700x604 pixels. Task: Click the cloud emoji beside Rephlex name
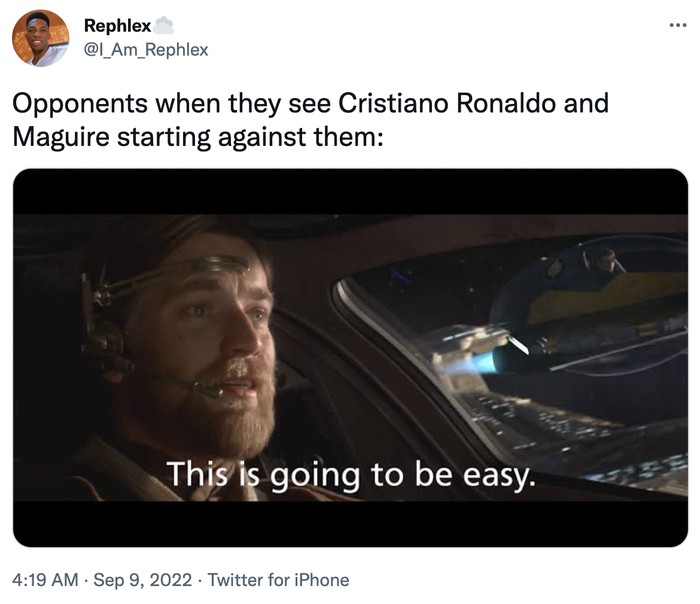[163, 26]
